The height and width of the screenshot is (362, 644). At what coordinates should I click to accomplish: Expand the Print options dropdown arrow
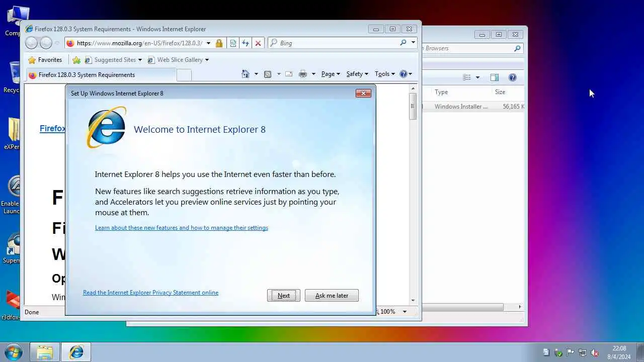(x=313, y=74)
